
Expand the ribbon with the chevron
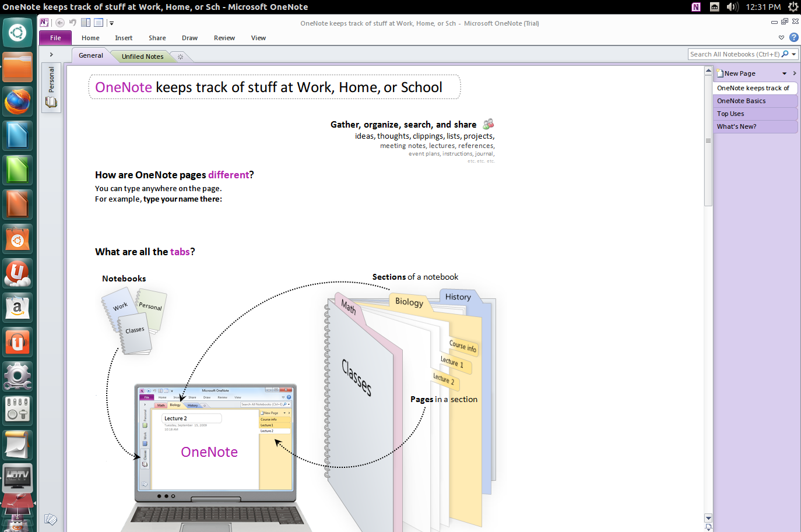782,37
